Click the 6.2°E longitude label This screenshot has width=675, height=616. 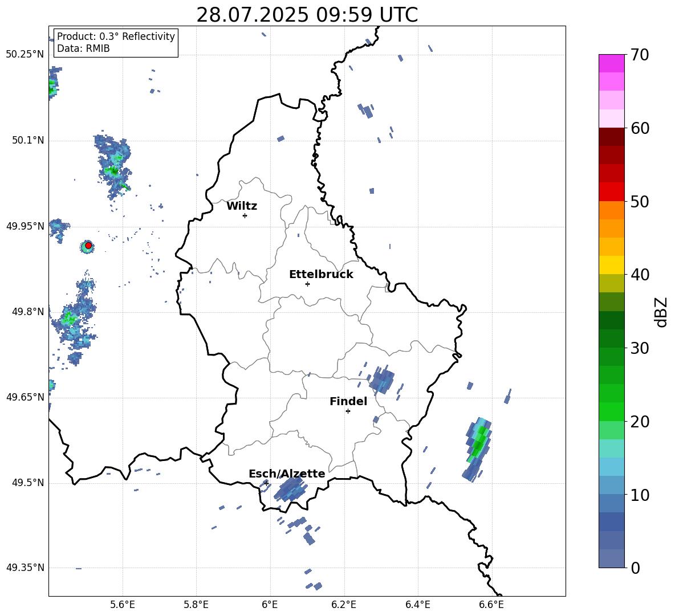click(344, 605)
